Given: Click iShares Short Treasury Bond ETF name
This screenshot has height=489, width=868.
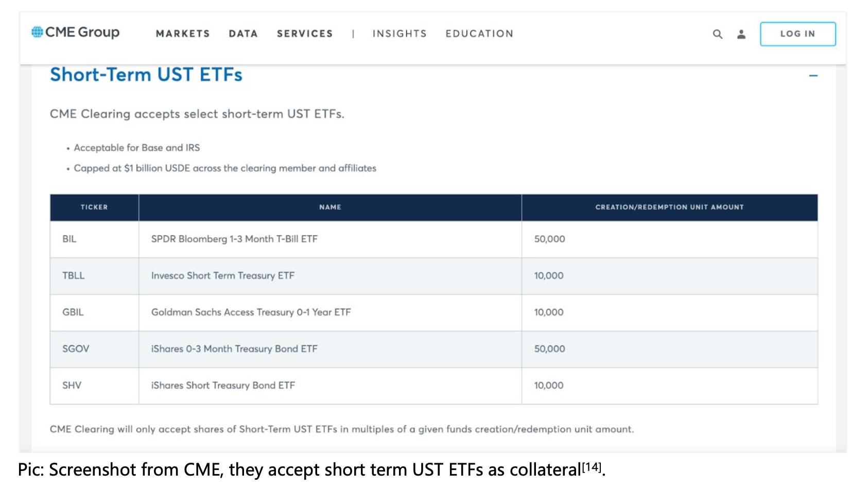Looking at the screenshot, I should coord(223,386).
